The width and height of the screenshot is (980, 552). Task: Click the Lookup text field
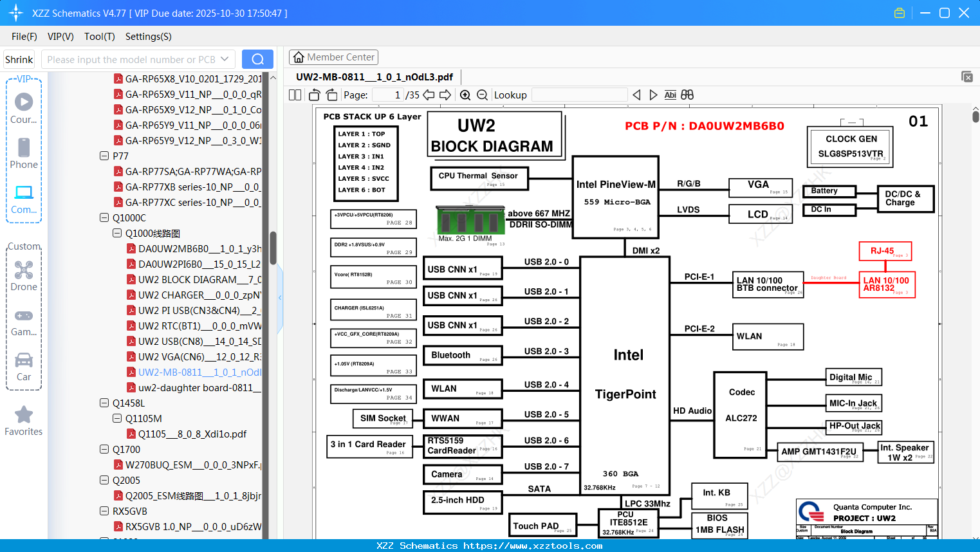click(x=579, y=95)
